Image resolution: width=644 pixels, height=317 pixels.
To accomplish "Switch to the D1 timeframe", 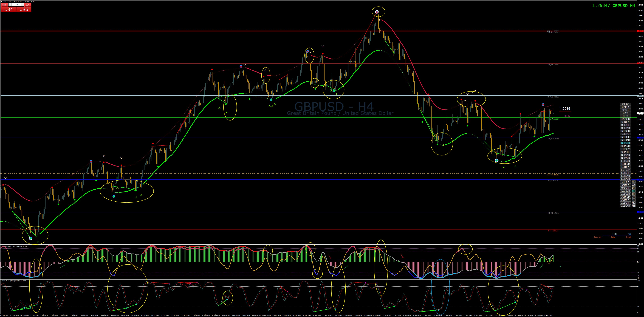I will coord(633,188).
